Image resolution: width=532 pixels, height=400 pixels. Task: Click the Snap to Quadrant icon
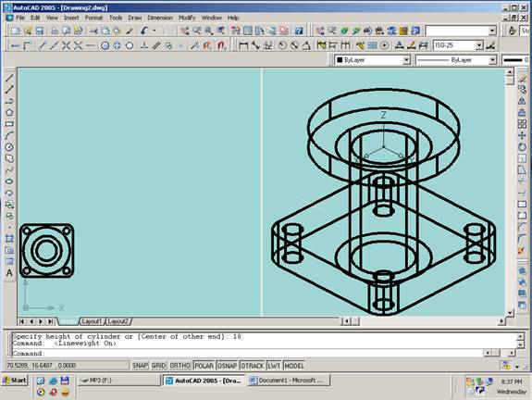pyautogui.click(x=118, y=45)
